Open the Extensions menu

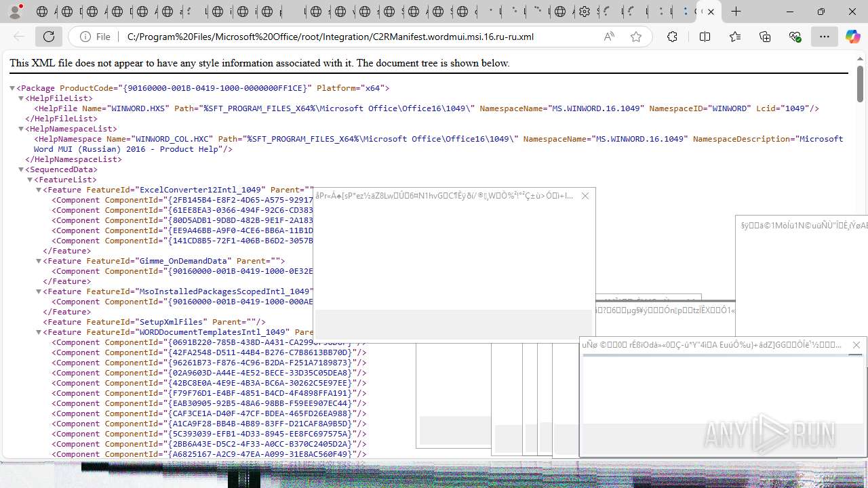(672, 37)
